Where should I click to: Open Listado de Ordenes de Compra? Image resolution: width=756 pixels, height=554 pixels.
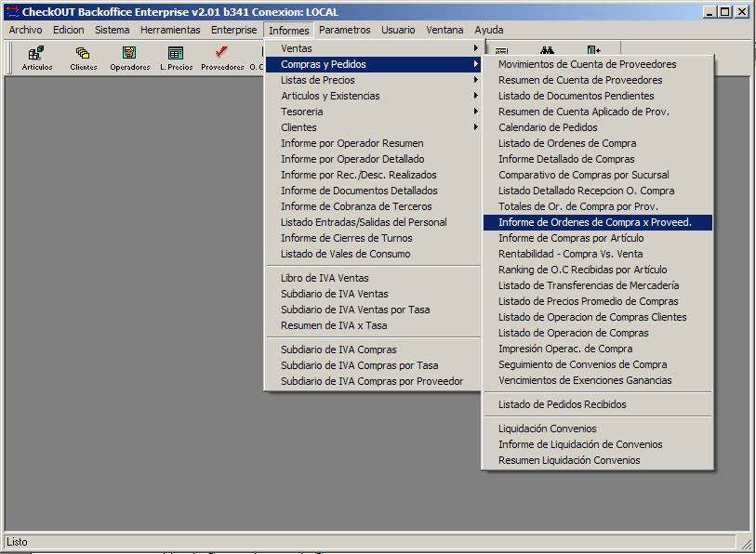click(x=598, y=143)
